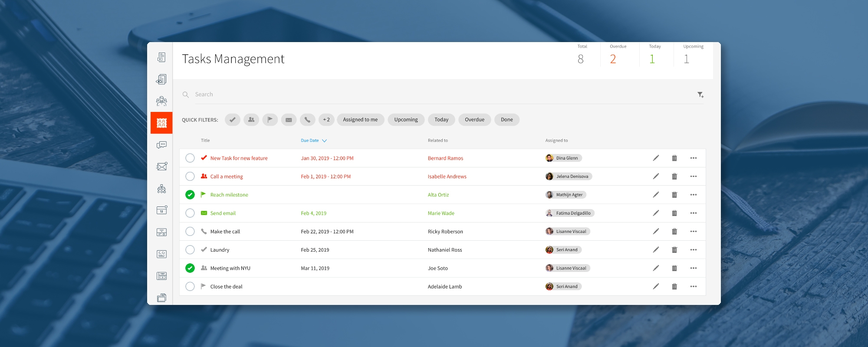Select the Upcoming quick filter
This screenshot has height=347, width=868.
406,120
